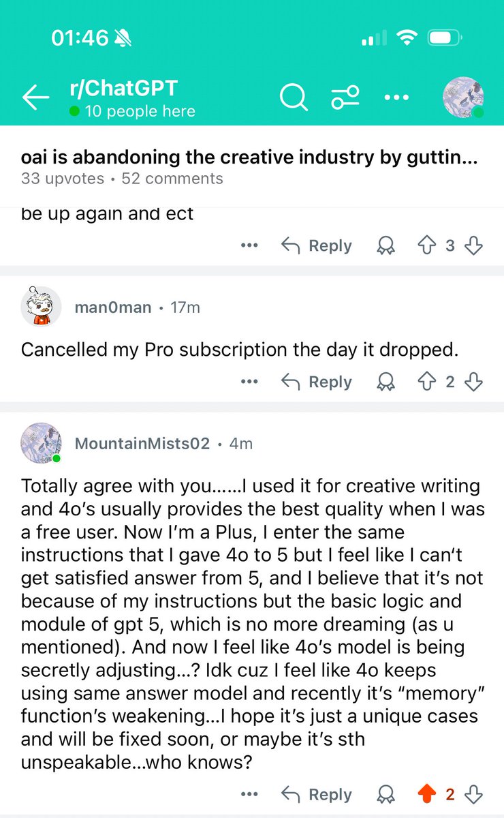504x818 pixels.
Task: Open three-dot menu on man0man's comment
Action: [x=250, y=382]
